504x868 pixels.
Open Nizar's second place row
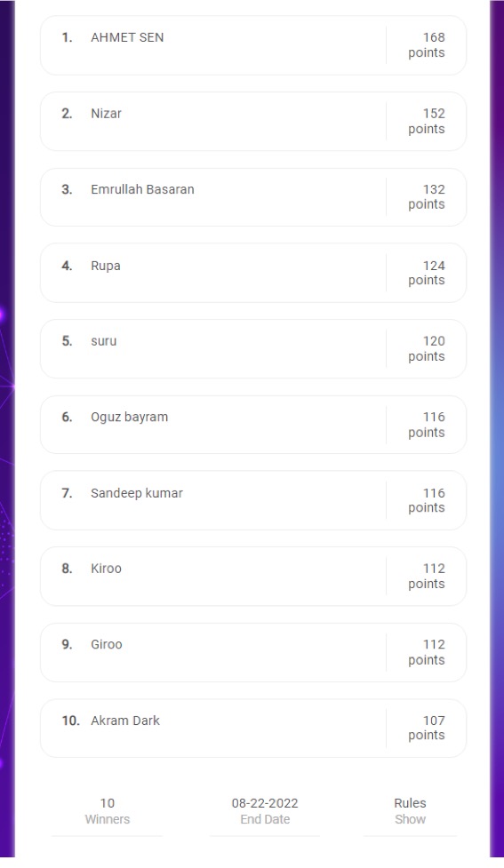pyautogui.click(x=253, y=121)
